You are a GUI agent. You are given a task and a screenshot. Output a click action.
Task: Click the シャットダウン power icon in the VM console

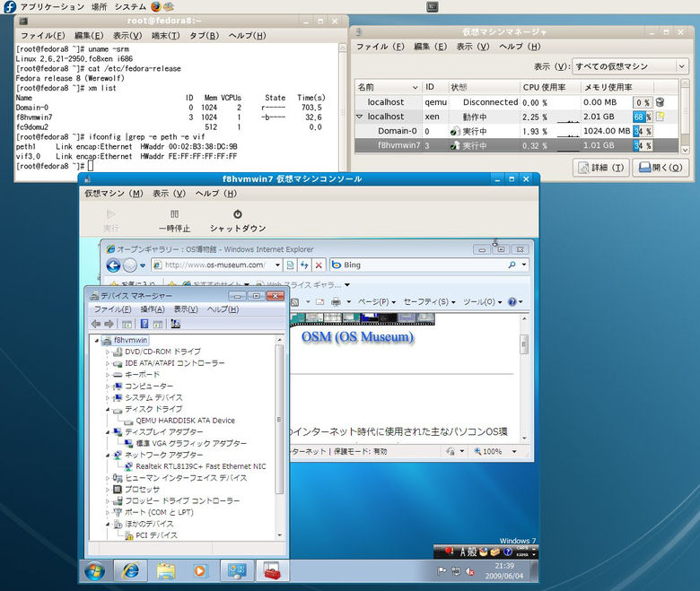click(238, 214)
